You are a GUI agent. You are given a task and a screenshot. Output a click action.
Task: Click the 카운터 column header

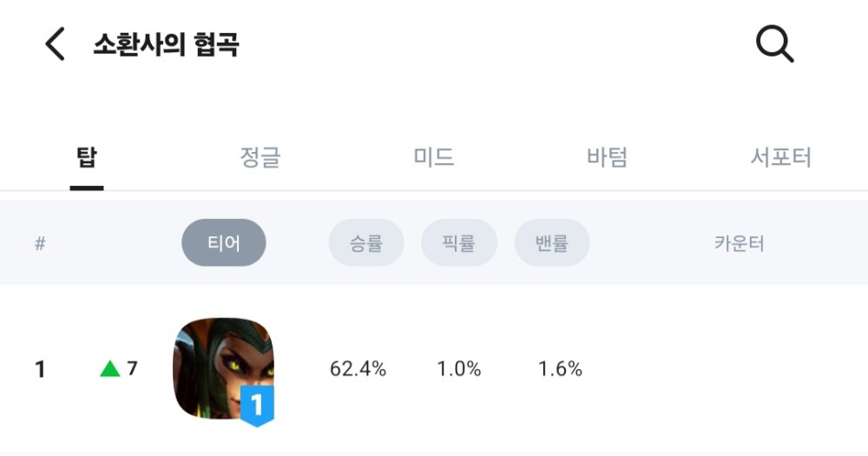(x=739, y=243)
